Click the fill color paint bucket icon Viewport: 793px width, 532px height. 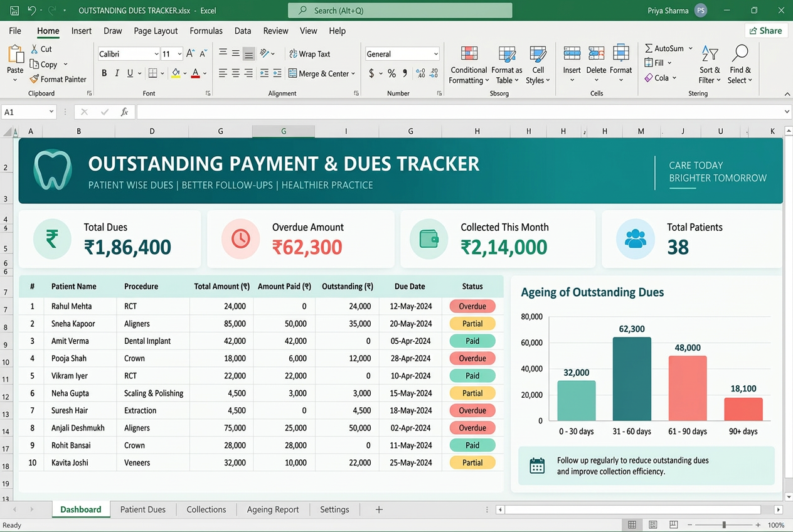coord(176,73)
